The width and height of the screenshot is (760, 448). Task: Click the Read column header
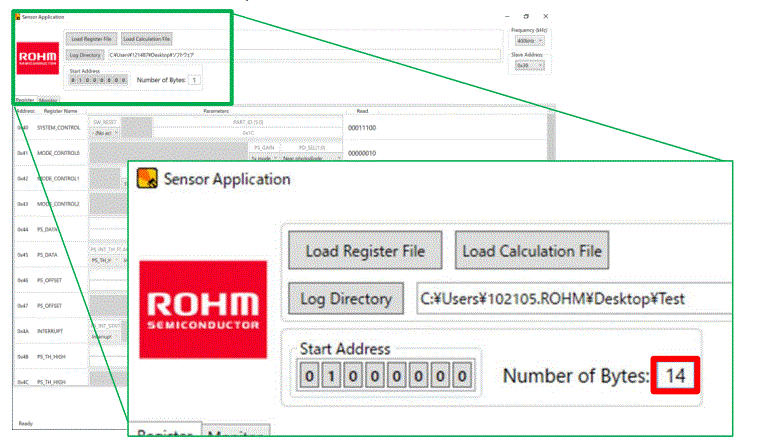[x=363, y=111]
